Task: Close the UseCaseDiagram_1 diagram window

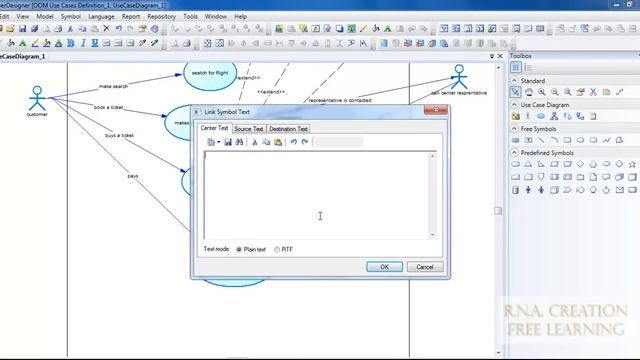Action: point(500,56)
